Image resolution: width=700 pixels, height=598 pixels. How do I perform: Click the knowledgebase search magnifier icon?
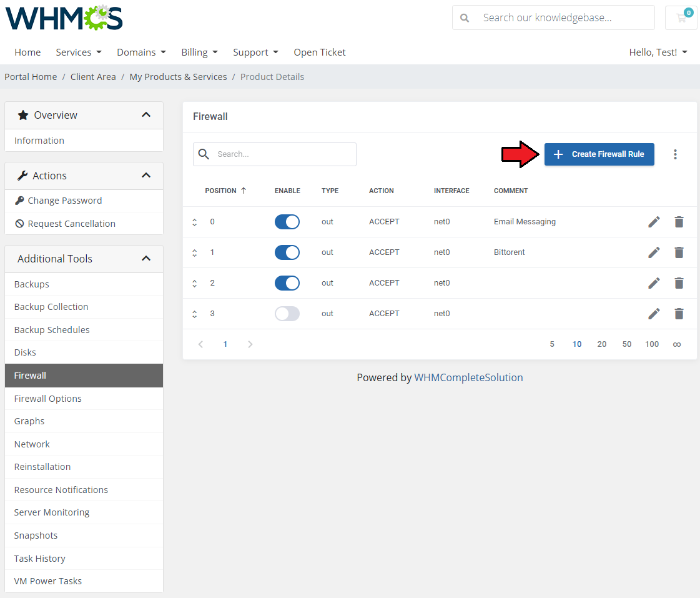click(x=465, y=18)
